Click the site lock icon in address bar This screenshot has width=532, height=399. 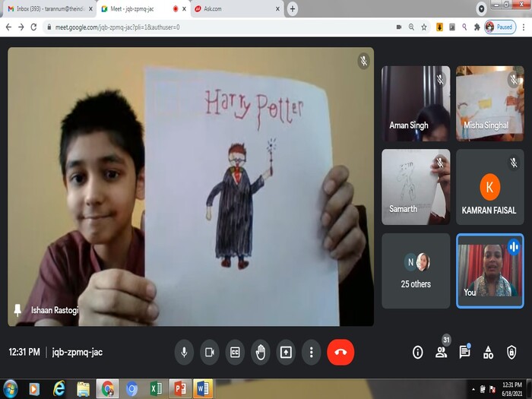[x=49, y=27]
